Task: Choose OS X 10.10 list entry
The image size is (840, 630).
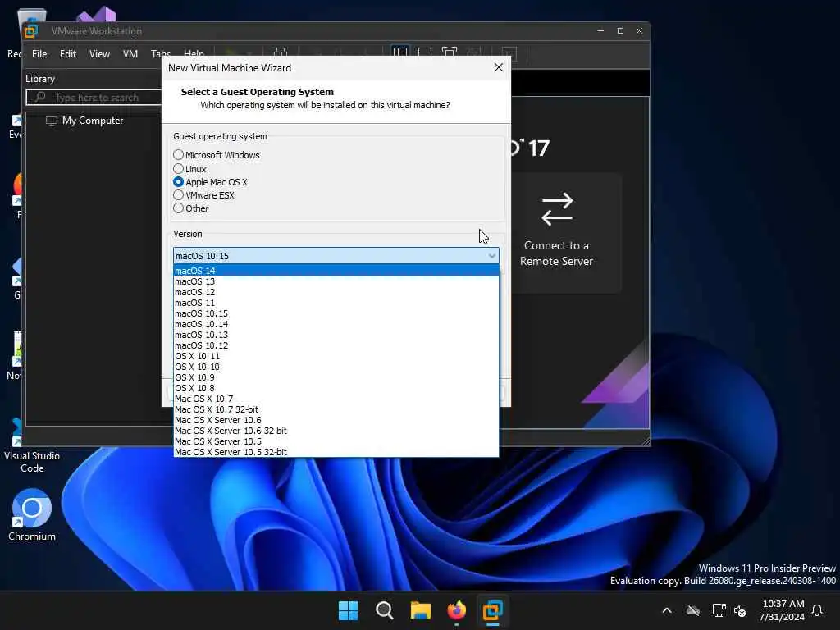Action: tap(336, 367)
